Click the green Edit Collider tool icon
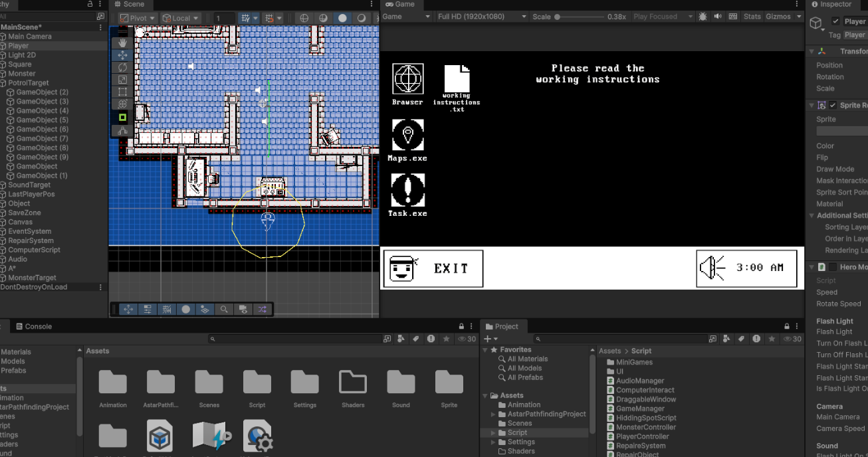 (x=122, y=118)
